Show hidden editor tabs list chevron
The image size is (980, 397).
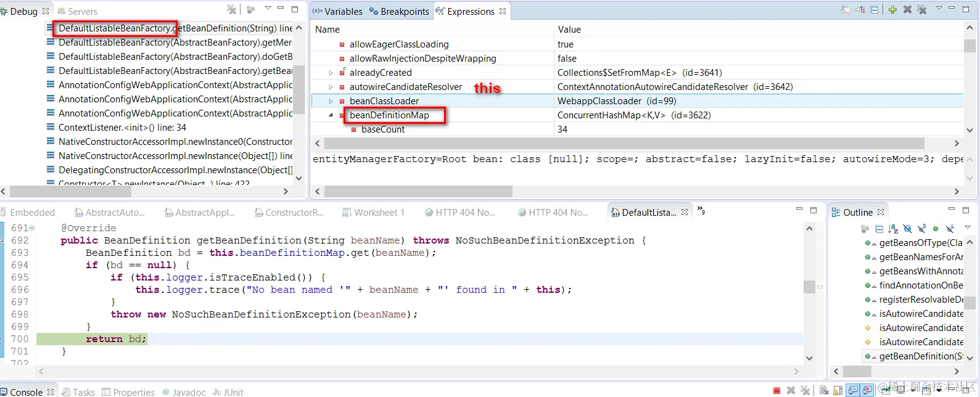701,210
